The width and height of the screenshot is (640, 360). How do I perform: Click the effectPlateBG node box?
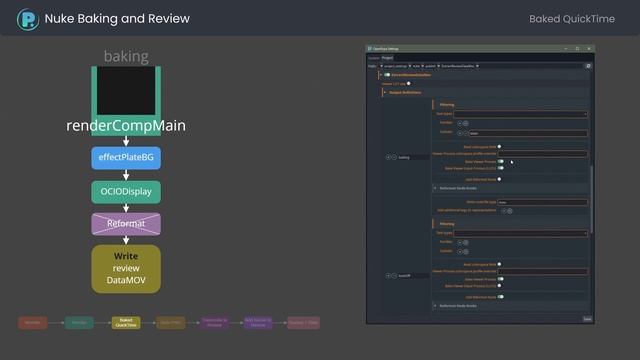point(126,158)
